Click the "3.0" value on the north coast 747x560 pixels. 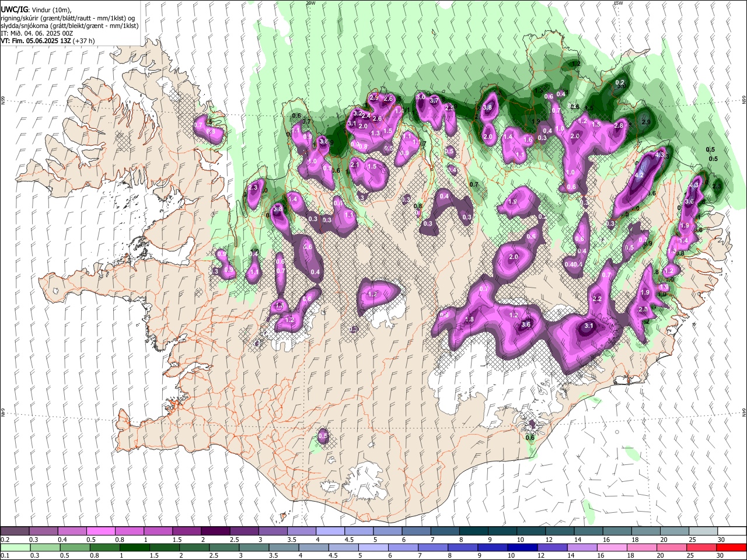tap(421, 97)
